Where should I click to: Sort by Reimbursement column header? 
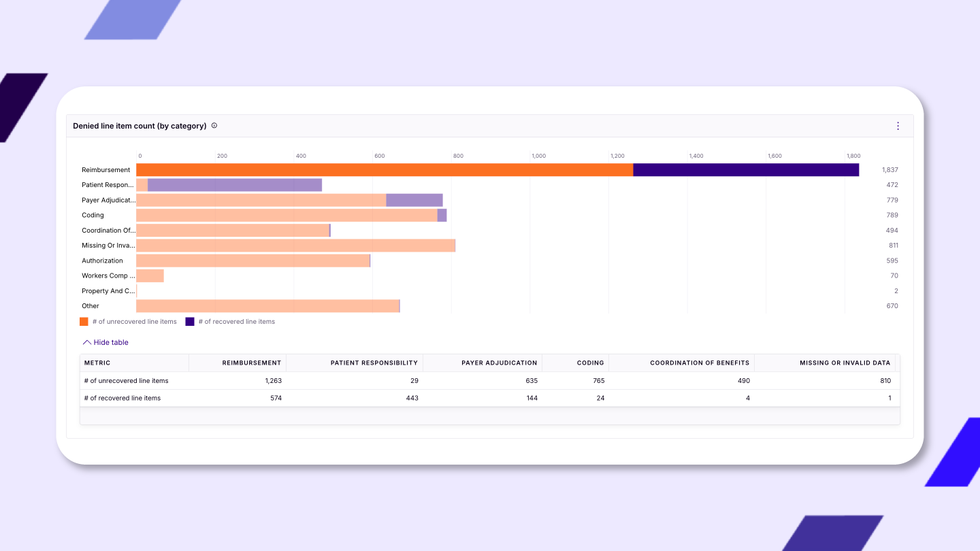[251, 363]
